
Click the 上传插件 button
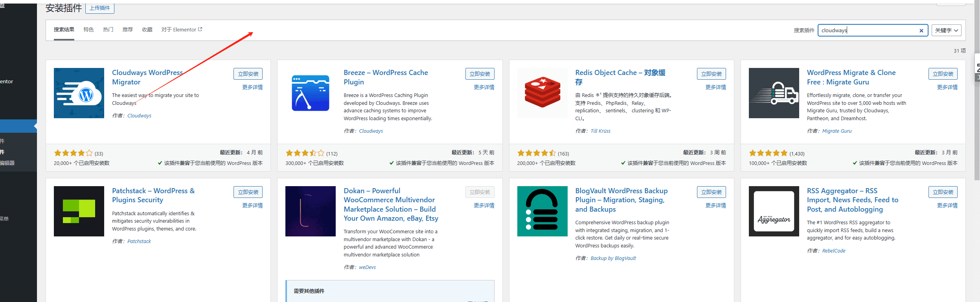(100, 8)
